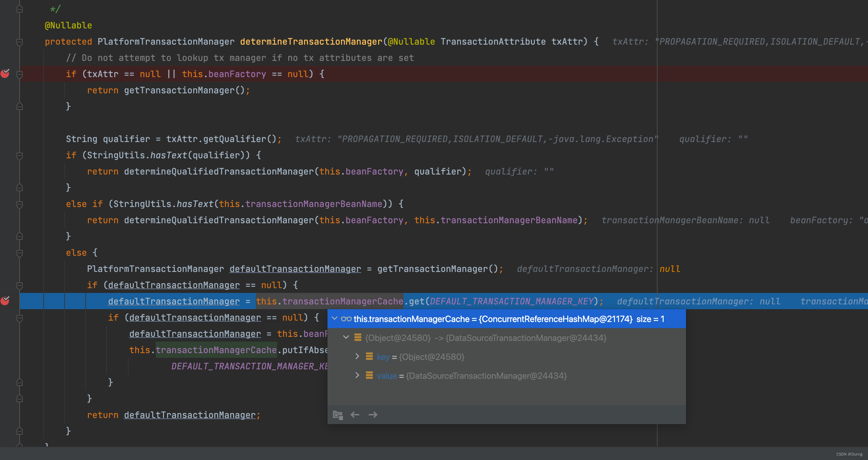This screenshot has width=868, height=460.
Task: Click the entry icon beside {Object@24580} -> mapping row
Action: coord(358,338)
